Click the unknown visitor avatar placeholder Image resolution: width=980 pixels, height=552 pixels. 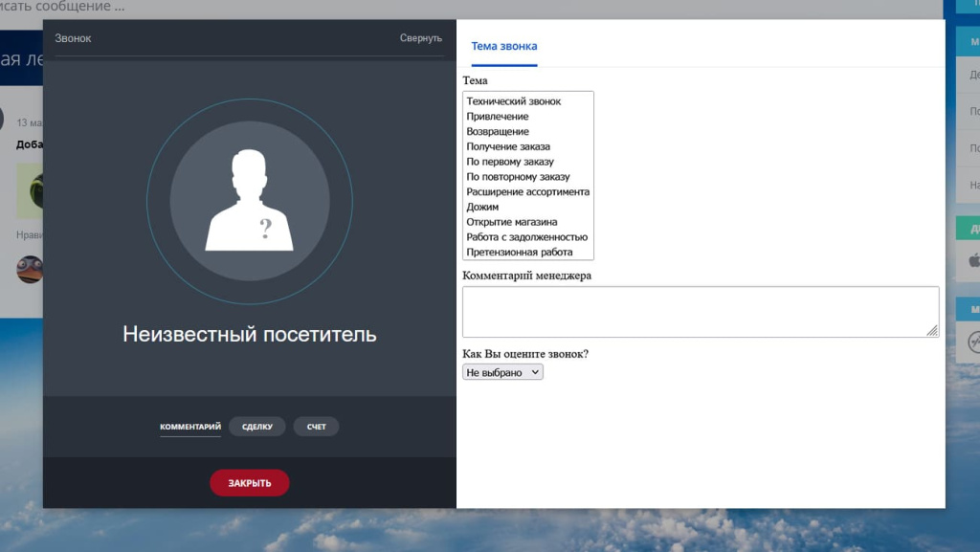249,201
